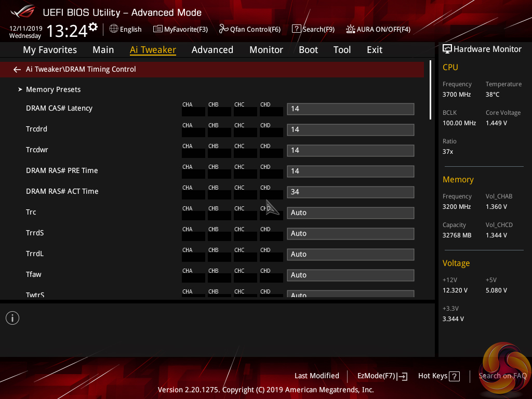Select the DRAM CAS# Latency value field
The height and width of the screenshot is (399, 532).
coord(350,109)
